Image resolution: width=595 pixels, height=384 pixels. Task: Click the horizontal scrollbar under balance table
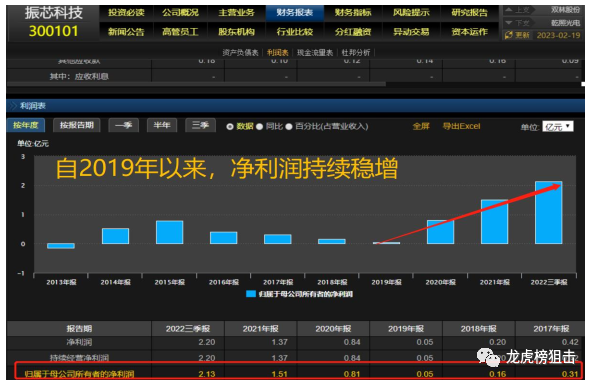tap(197, 84)
